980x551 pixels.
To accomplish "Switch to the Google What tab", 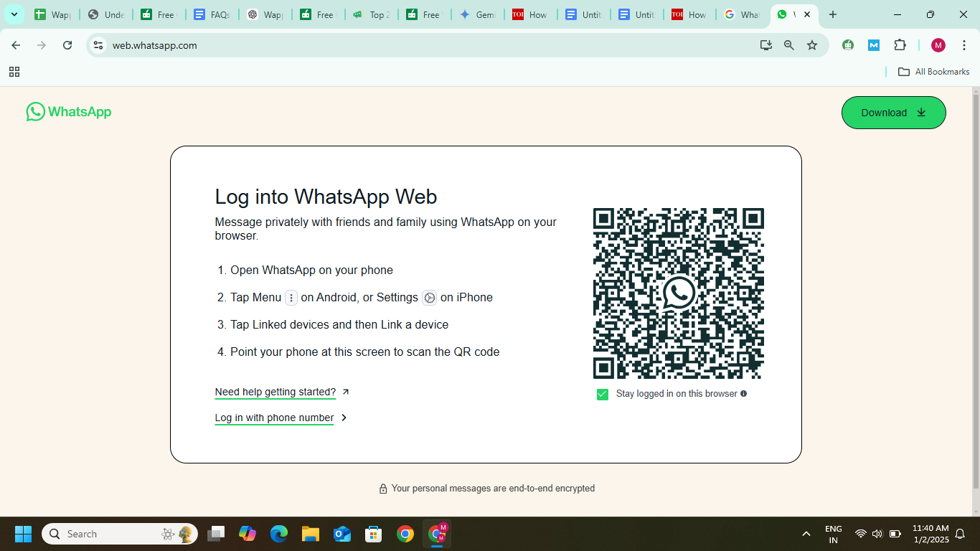I will pyautogui.click(x=743, y=14).
